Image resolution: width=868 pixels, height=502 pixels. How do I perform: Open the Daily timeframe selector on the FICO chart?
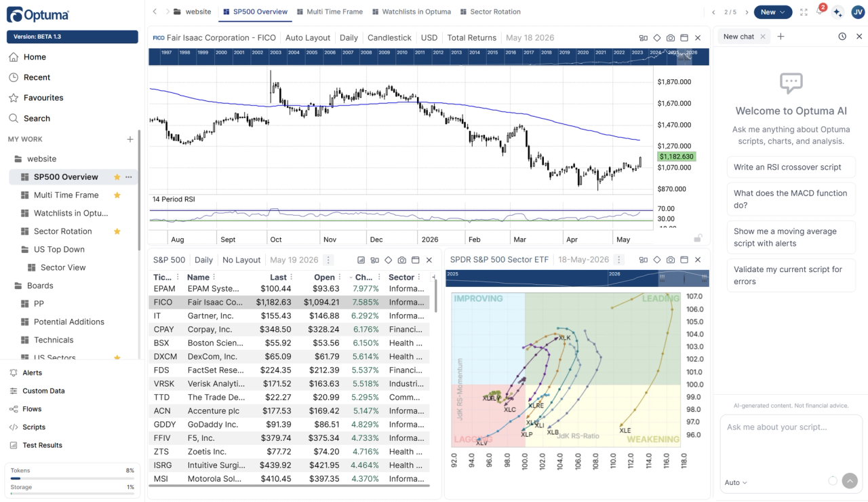[349, 38]
